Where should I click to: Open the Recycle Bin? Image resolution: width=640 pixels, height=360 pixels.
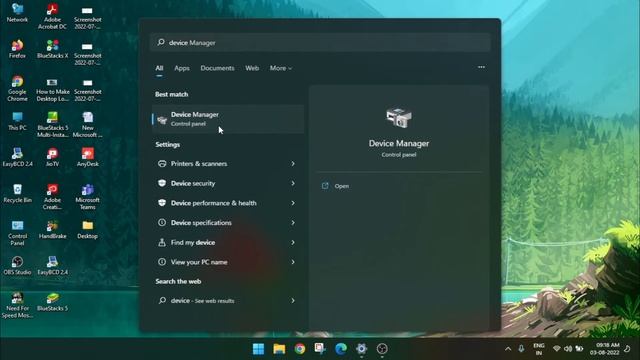pyautogui.click(x=17, y=193)
